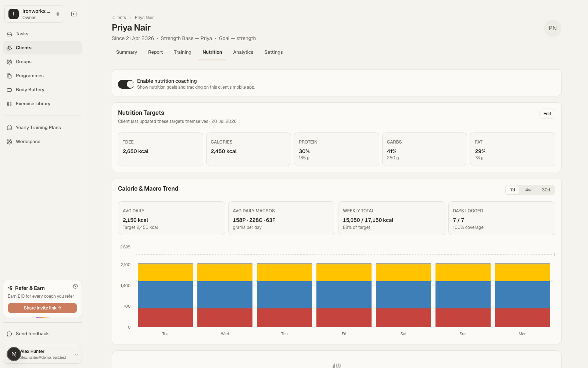The image size is (588, 368).
Task: Click the Ironworks workspace logo
Action: coord(14,14)
